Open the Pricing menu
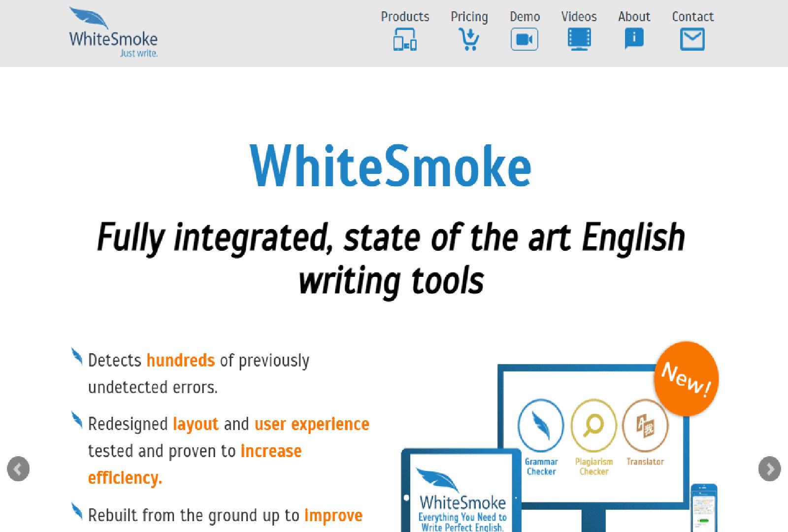The height and width of the screenshot is (532, 788). (468, 16)
